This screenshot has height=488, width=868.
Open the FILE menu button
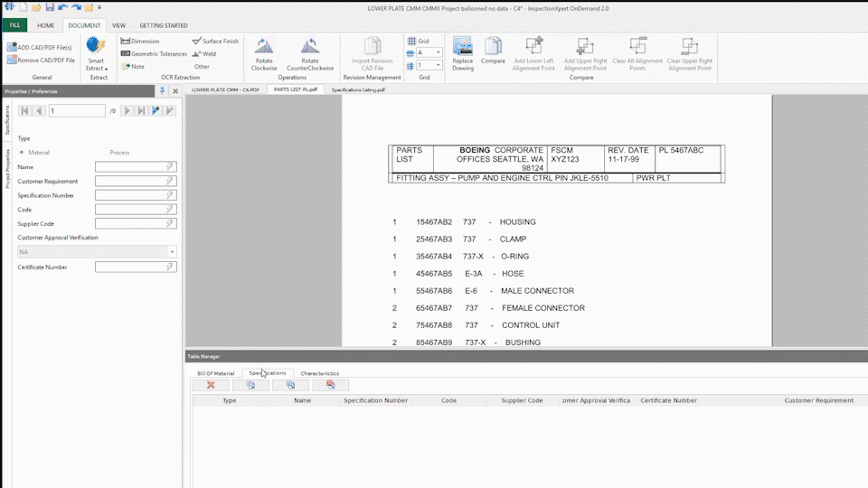14,25
